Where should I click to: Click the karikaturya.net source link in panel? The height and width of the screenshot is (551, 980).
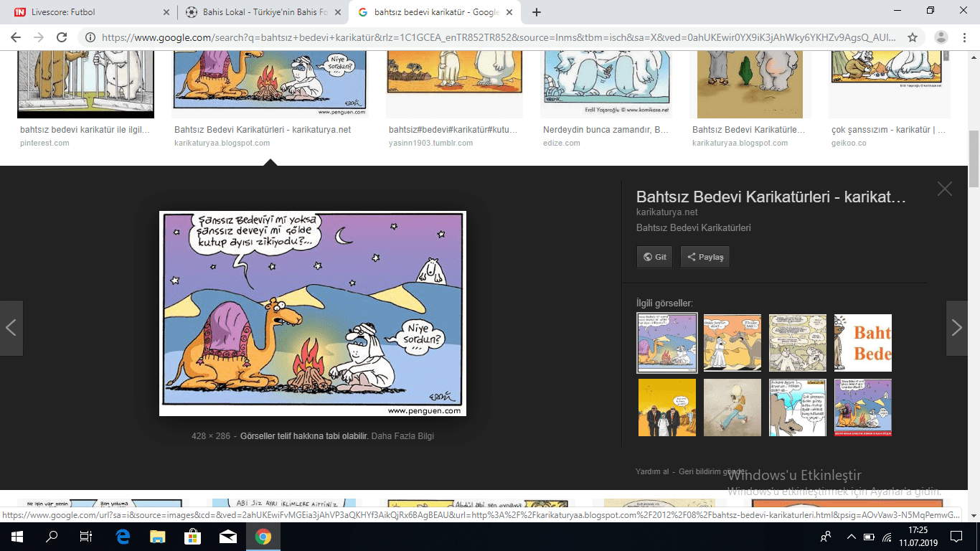point(667,212)
